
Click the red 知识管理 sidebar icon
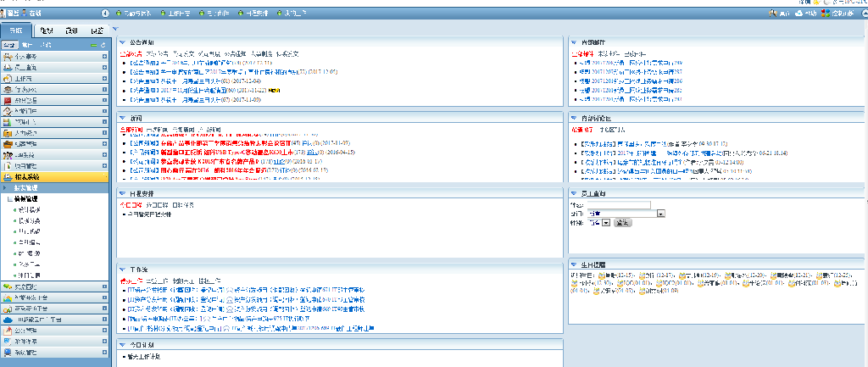(7, 101)
